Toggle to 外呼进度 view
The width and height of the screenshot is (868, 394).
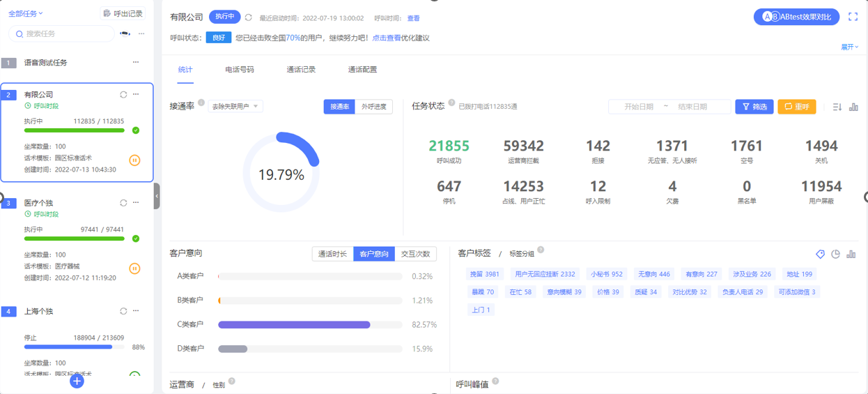click(x=373, y=107)
